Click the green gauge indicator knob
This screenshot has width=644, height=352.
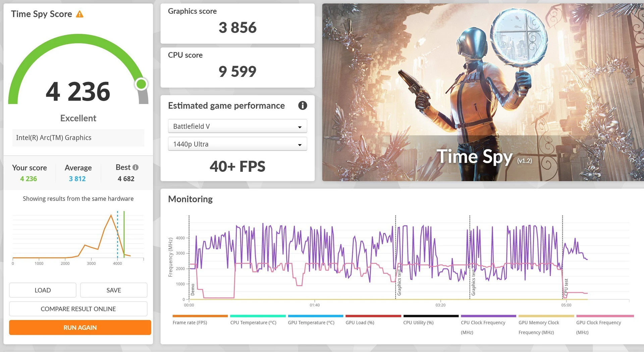pos(141,84)
